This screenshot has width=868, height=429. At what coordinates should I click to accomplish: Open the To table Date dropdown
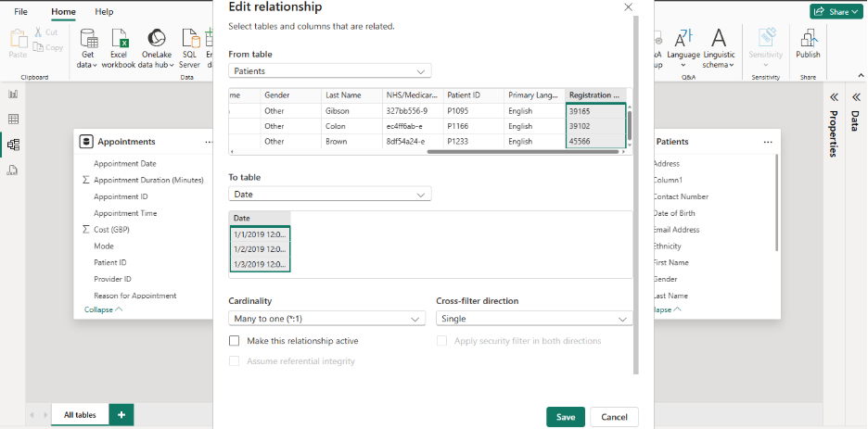329,195
